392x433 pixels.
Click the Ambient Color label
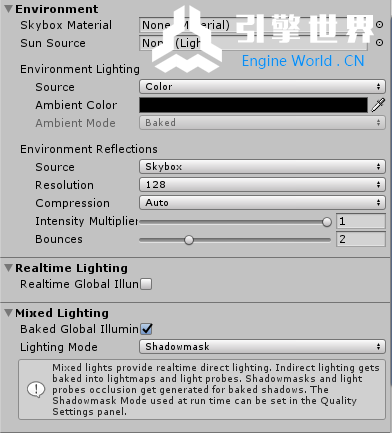[76, 105]
